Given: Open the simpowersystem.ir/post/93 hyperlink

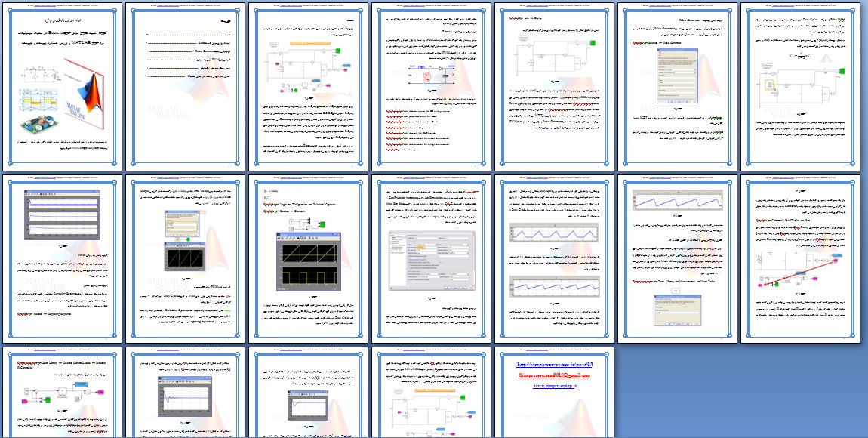Looking at the screenshot, I should [x=555, y=364].
